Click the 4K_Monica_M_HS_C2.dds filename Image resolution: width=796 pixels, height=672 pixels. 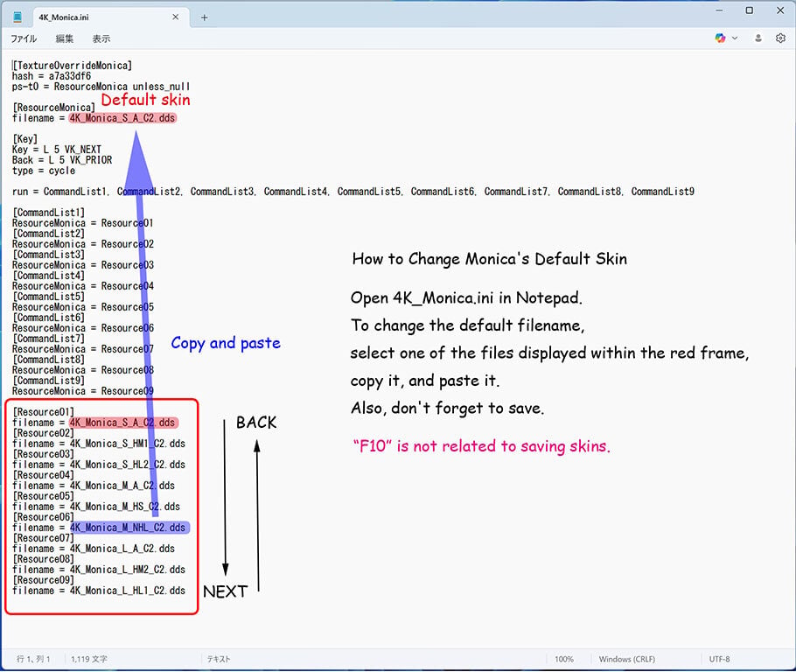click(x=125, y=507)
